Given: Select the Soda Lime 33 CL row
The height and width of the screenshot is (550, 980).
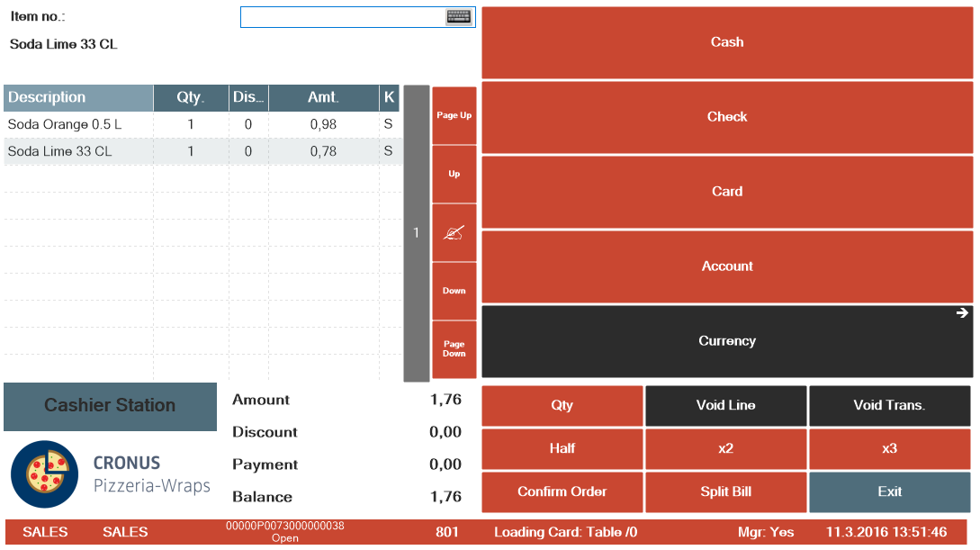Looking at the screenshot, I should (78, 152).
